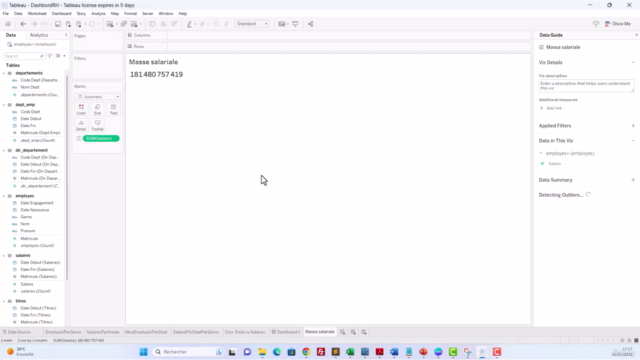The width and height of the screenshot is (640, 360).
Task: Click the Sort descending toolbar icon
Action: 174,24
